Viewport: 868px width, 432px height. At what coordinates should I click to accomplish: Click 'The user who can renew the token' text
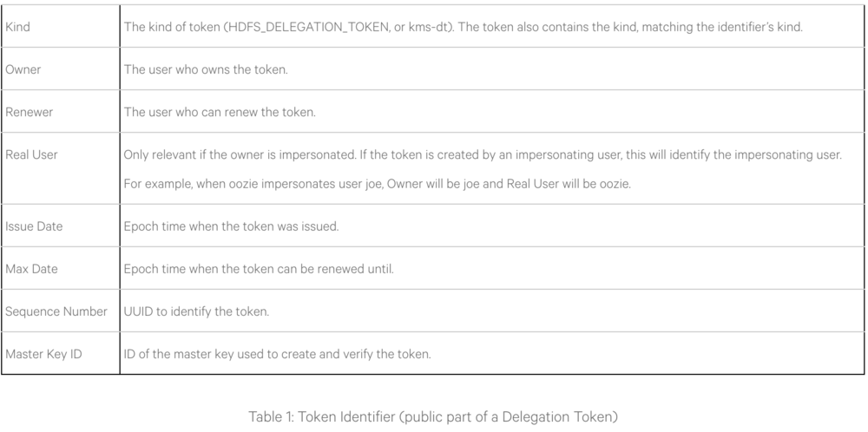point(220,112)
